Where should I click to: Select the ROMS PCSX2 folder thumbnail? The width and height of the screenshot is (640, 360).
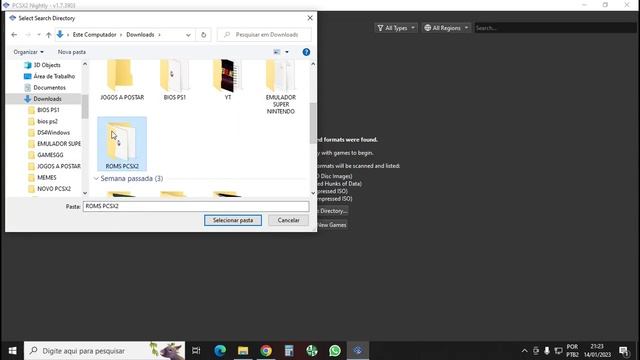[122, 143]
